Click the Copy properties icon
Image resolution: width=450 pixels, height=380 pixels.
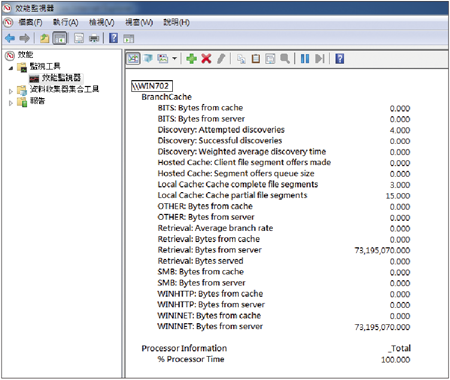point(241,59)
